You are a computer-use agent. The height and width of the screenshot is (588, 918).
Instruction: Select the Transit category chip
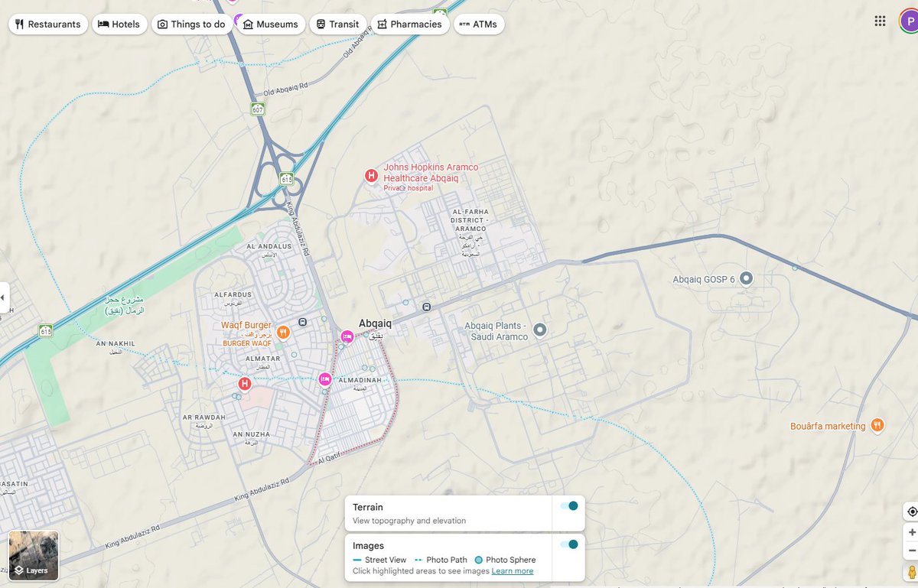(x=337, y=24)
